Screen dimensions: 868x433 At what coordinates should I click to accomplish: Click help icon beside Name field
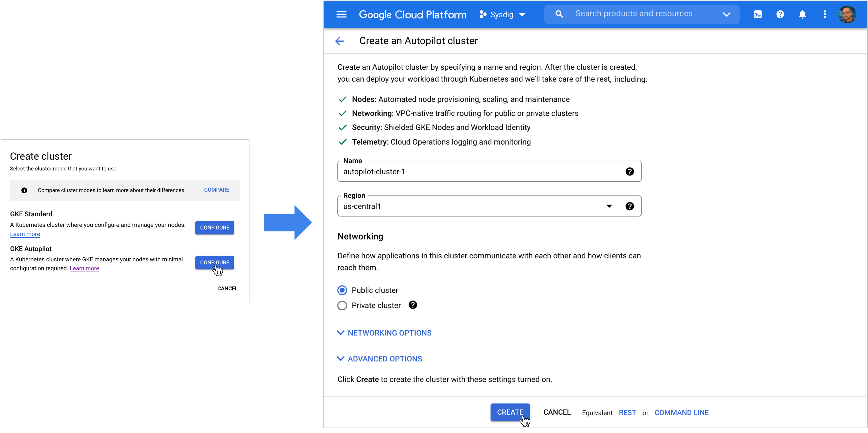[629, 172]
